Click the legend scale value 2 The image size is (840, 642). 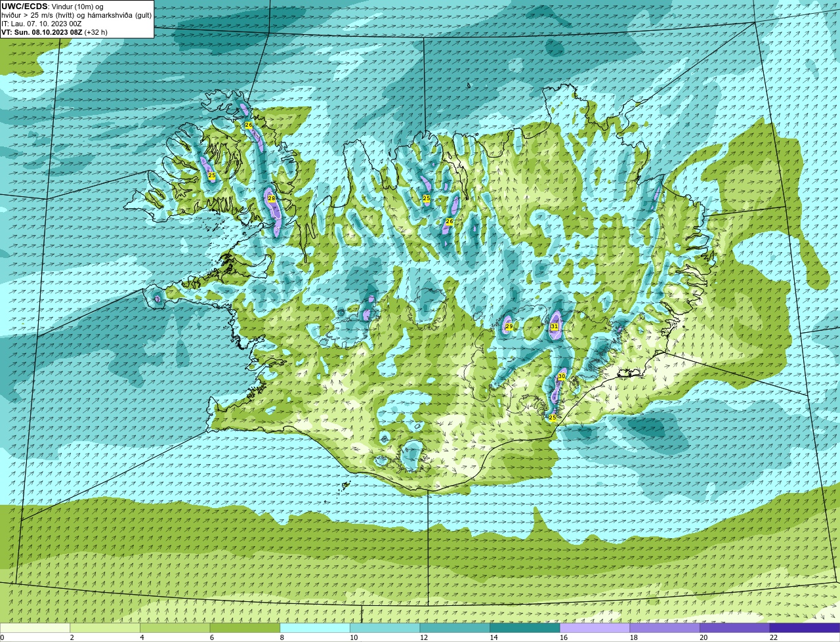(x=72, y=637)
